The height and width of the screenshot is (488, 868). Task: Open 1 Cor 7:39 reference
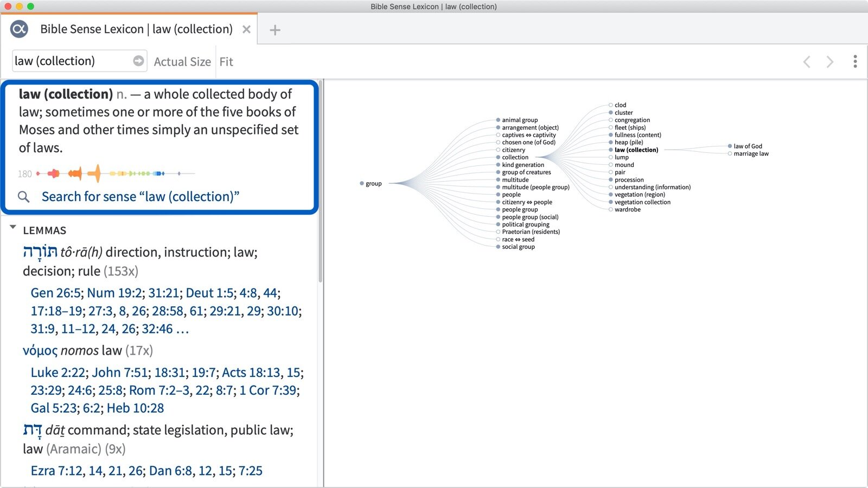(268, 390)
